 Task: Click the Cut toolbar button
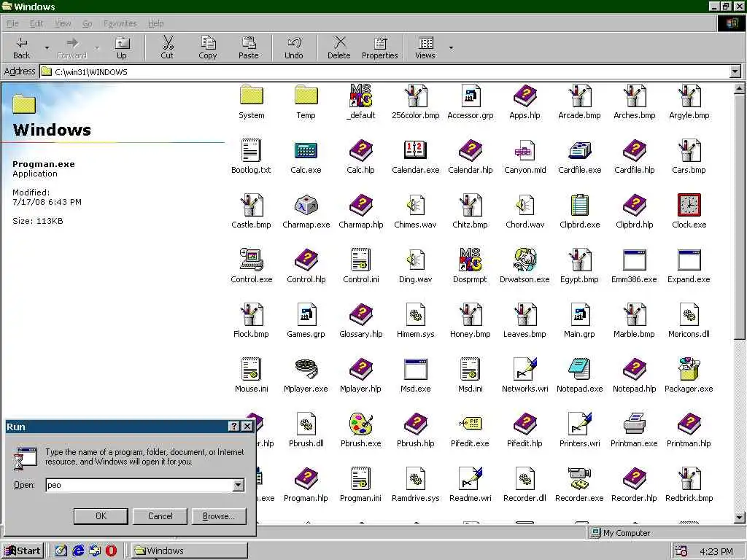(167, 47)
